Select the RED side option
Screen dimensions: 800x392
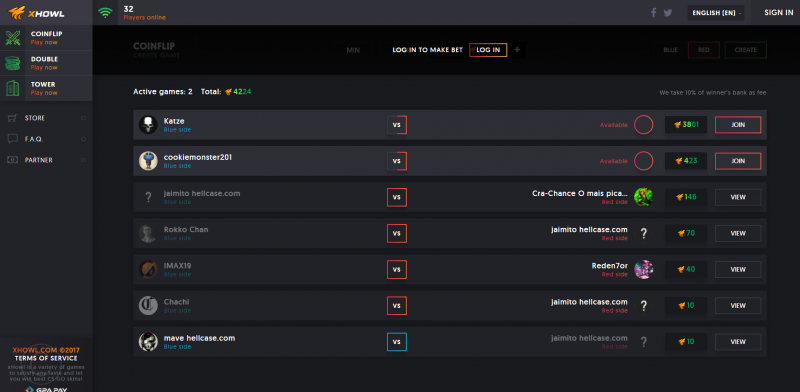(x=704, y=50)
